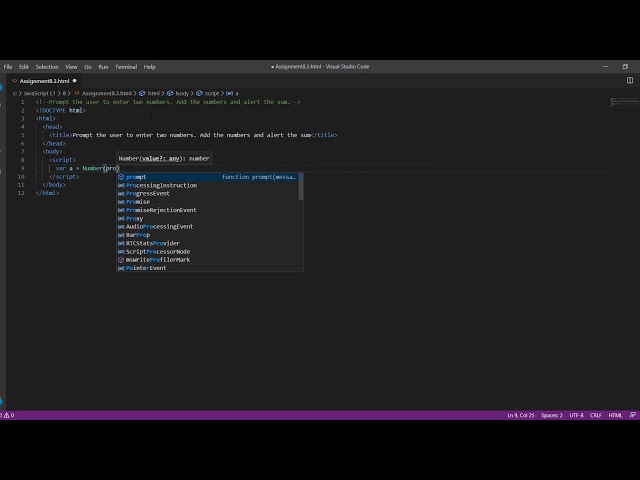Change the HTML language mode
Image resolution: width=640 pixels, height=480 pixels.
(x=615, y=415)
